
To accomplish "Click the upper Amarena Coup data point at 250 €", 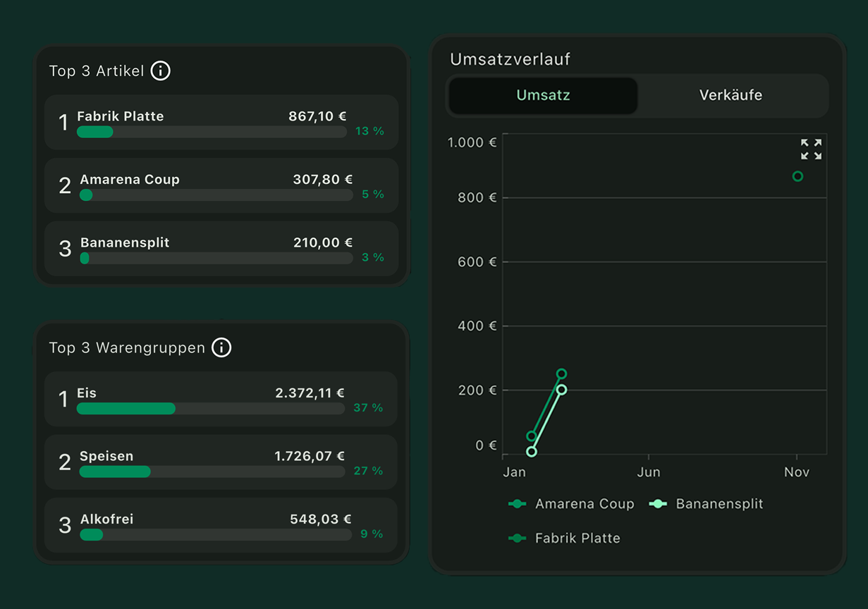I will [x=561, y=374].
